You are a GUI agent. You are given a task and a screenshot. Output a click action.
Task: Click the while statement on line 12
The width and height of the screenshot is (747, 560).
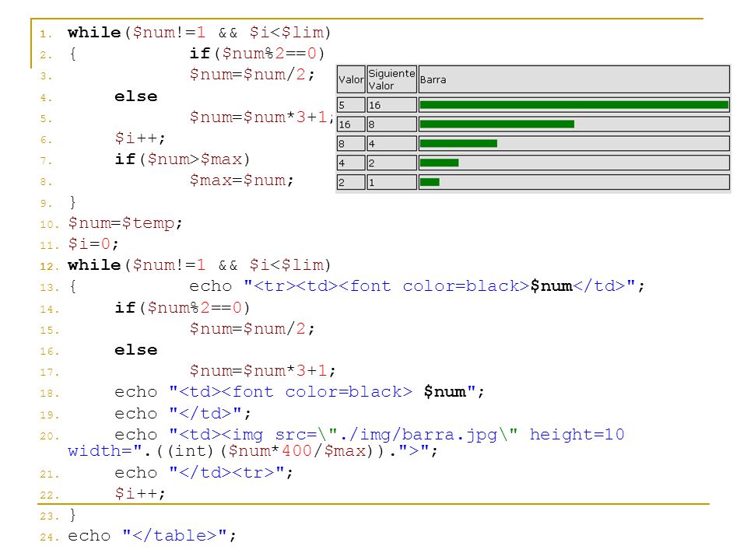[x=199, y=264]
